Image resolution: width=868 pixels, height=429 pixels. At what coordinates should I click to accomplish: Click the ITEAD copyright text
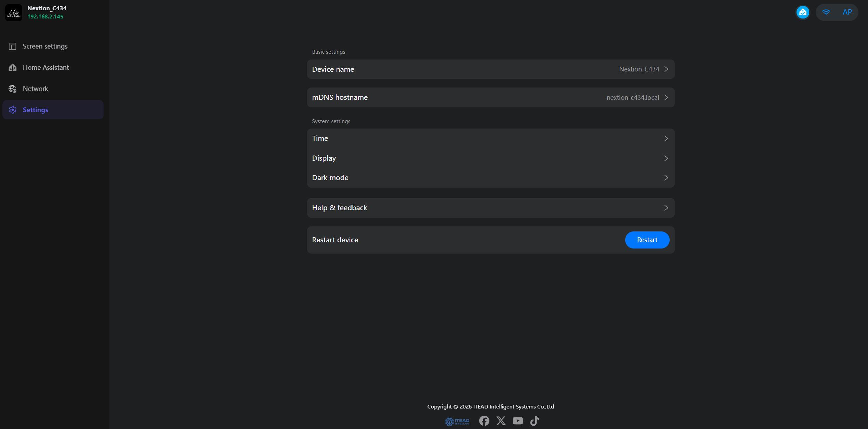[x=490, y=406]
